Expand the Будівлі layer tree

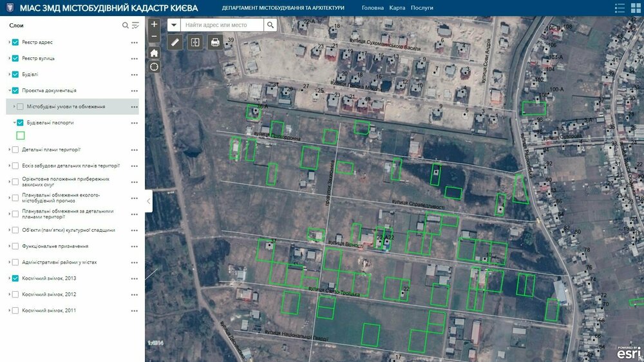pos(10,74)
